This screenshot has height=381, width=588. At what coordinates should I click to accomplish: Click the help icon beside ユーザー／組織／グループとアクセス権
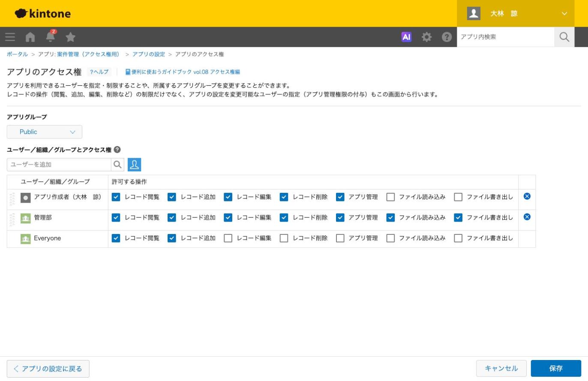click(x=117, y=150)
